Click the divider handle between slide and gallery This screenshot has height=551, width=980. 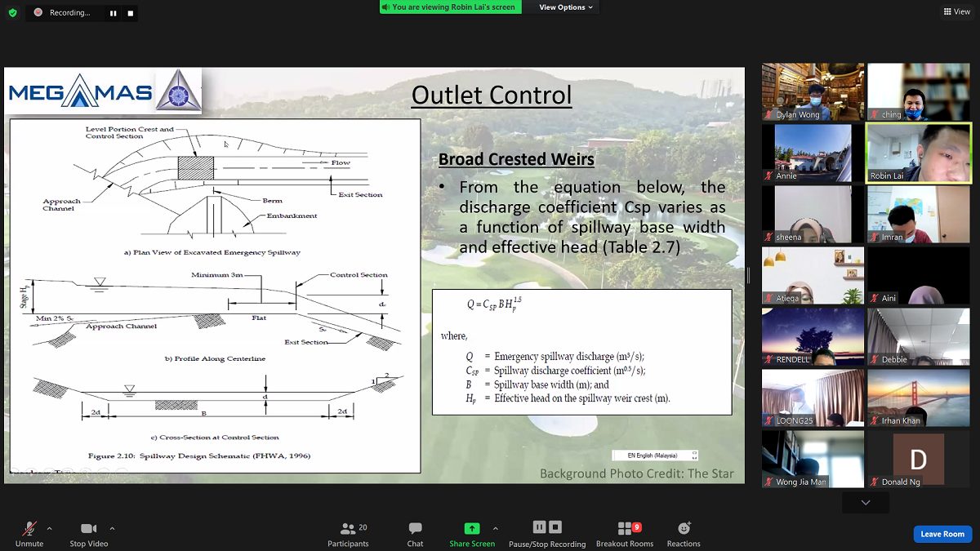tap(748, 275)
